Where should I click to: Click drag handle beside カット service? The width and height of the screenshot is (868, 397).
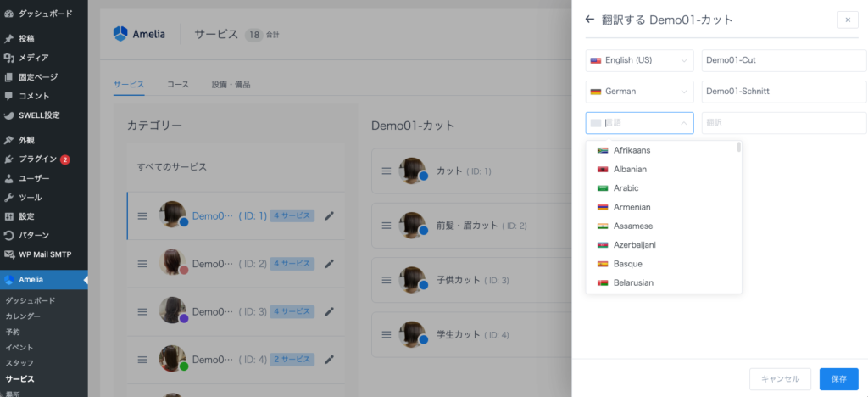(386, 171)
